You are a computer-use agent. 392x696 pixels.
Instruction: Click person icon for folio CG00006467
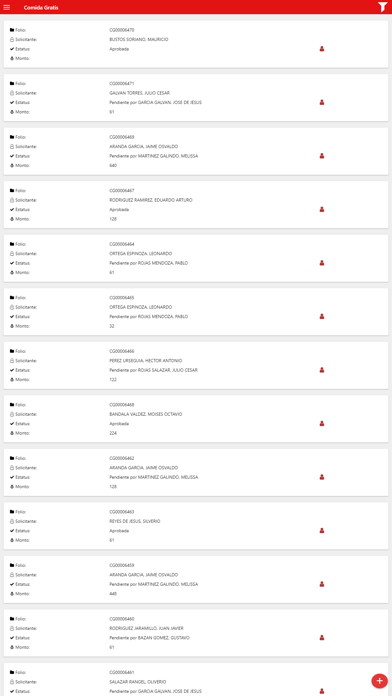point(322,210)
